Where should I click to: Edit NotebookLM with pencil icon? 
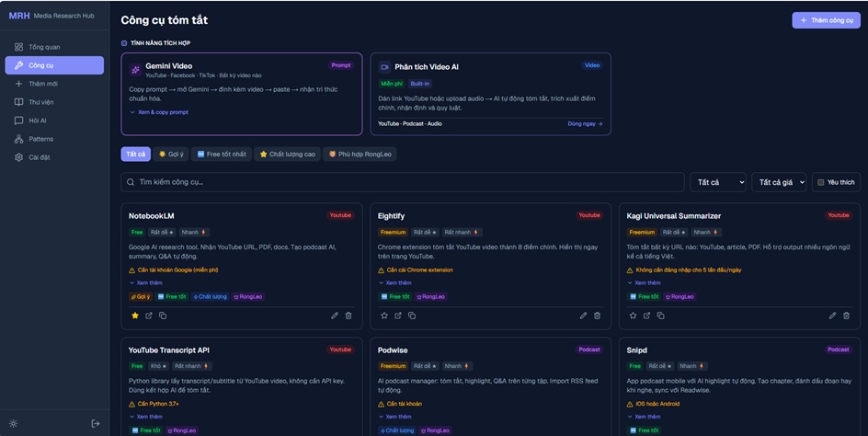(335, 316)
